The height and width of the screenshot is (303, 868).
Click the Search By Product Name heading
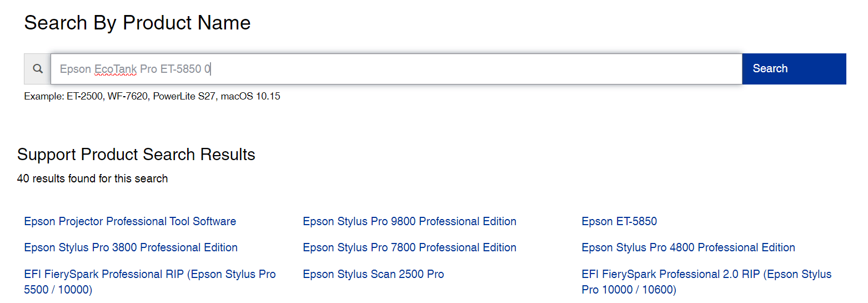point(137,23)
